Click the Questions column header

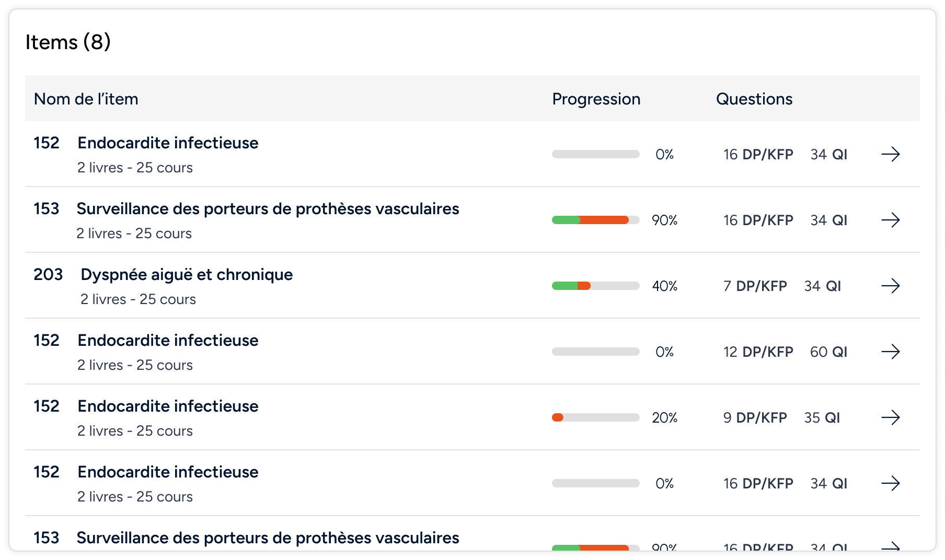point(754,99)
